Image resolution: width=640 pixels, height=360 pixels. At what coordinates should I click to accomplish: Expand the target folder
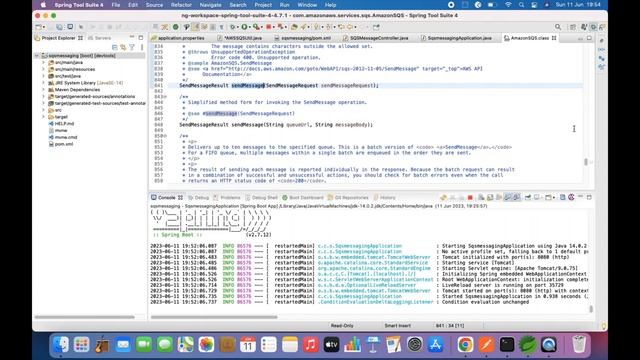pyautogui.click(x=44, y=117)
